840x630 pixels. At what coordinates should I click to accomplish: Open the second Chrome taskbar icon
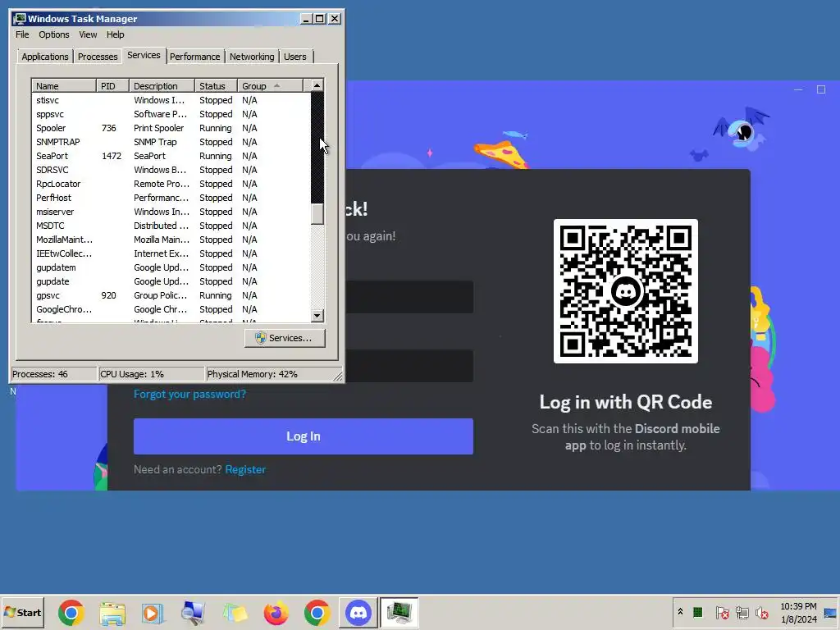[x=317, y=612]
